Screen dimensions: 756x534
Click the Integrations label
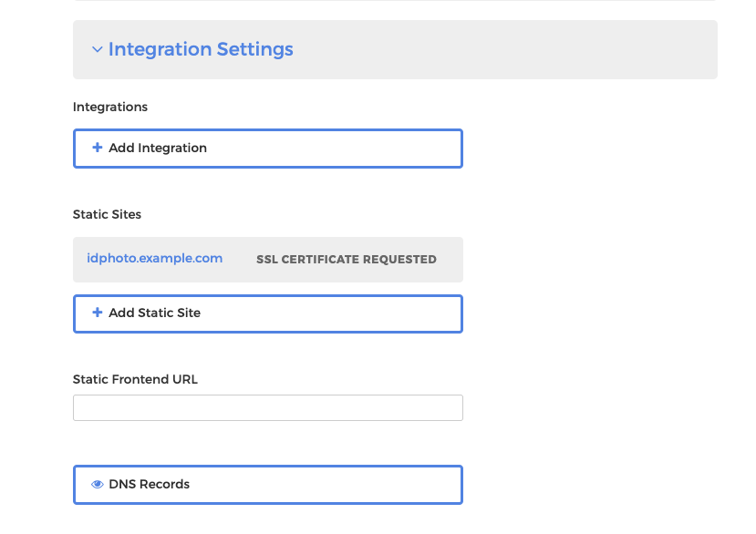point(110,107)
